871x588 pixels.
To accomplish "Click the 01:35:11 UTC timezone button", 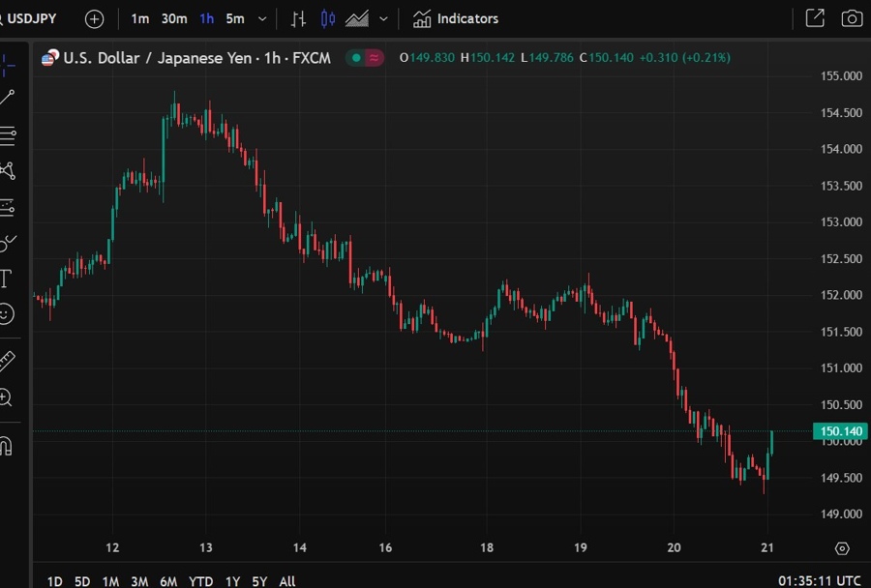I will [x=819, y=581].
